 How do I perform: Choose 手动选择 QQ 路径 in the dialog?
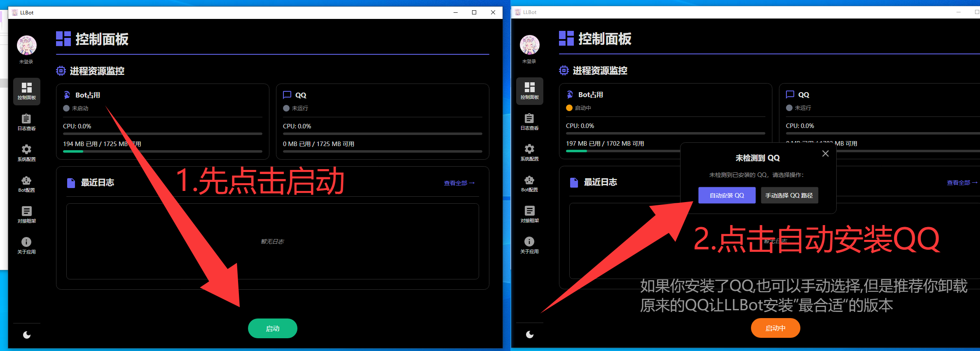789,195
